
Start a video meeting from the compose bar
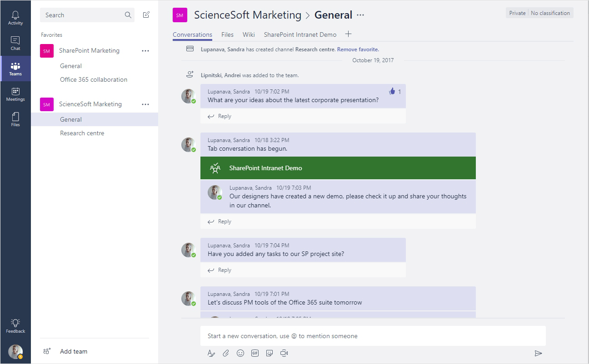(284, 353)
